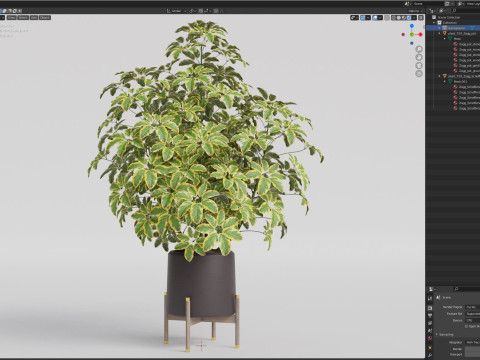Open the Integrator dropdown
The width and height of the screenshot is (480, 360).
(x=473, y=342)
